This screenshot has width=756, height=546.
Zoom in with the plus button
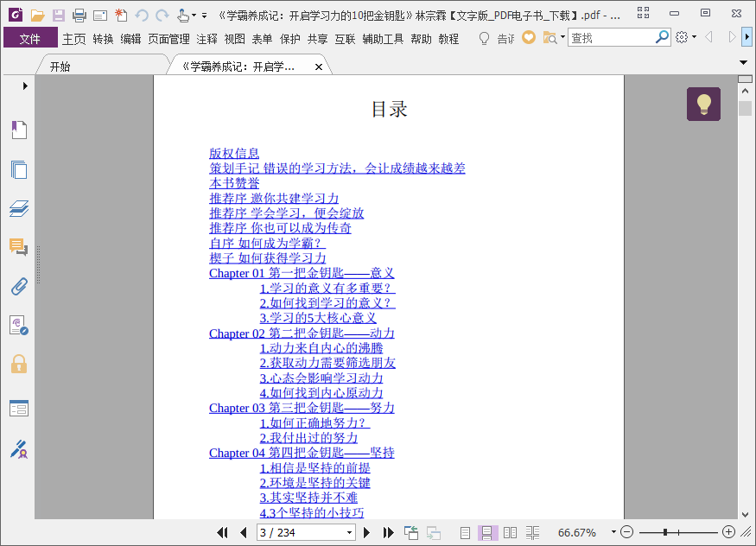(x=728, y=532)
